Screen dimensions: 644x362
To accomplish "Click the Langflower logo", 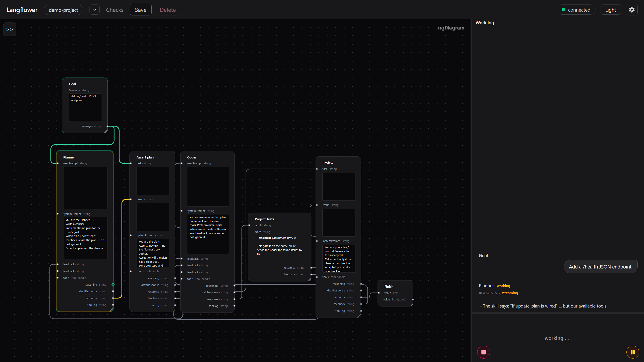I will pyautogui.click(x=22, y=10).
